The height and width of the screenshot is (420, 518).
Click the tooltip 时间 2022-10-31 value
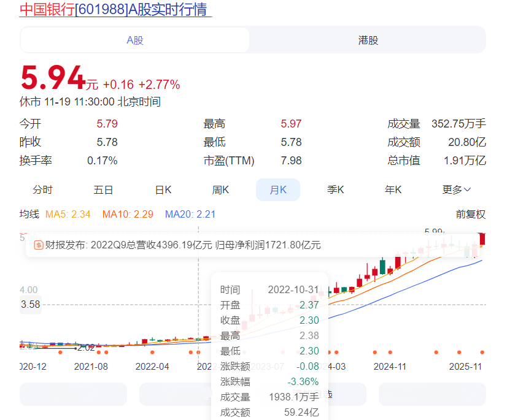tap(293, 289)
